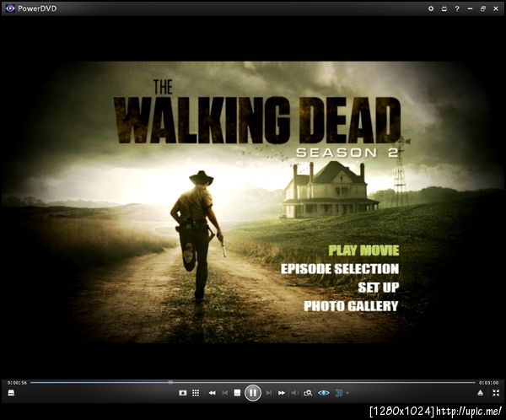Toggle 3D playback mode
The height and width of the screenshot is (420, 506).
[x=339, y=393]
